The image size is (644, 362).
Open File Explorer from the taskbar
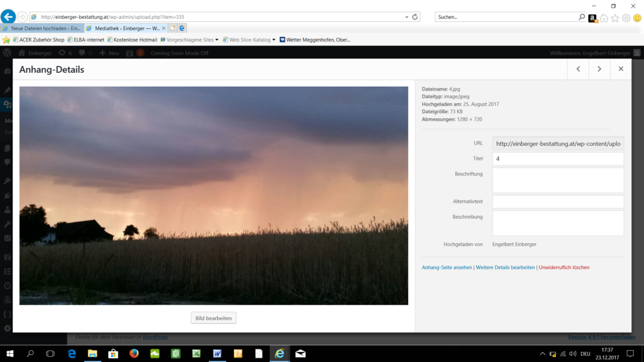point(92,353)
